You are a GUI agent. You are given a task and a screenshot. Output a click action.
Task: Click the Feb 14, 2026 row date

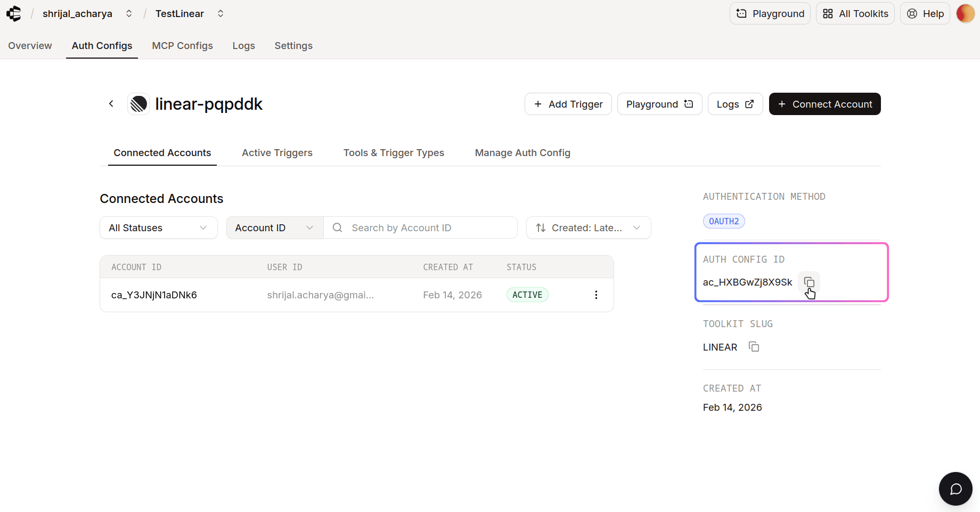[x=452, y=295]
